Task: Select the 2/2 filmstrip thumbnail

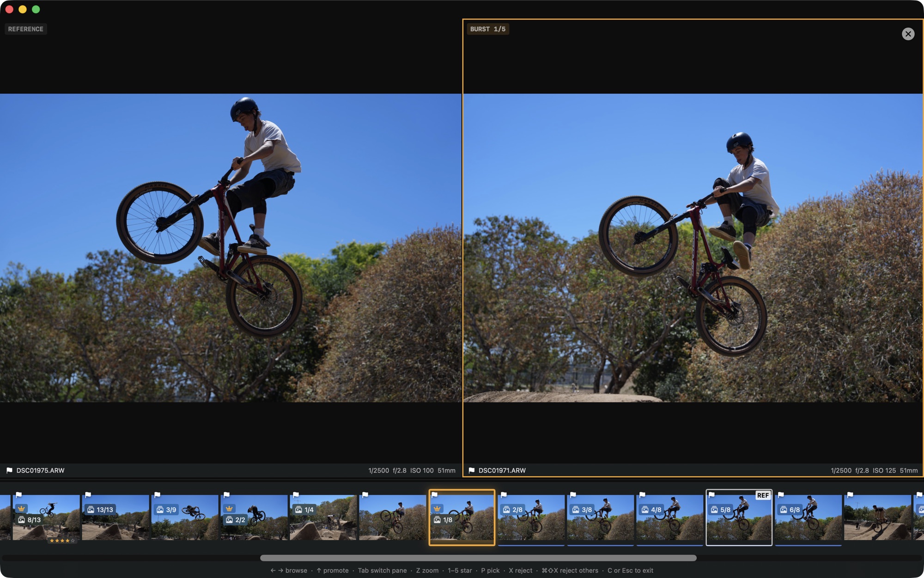Action: pos(254,517)
